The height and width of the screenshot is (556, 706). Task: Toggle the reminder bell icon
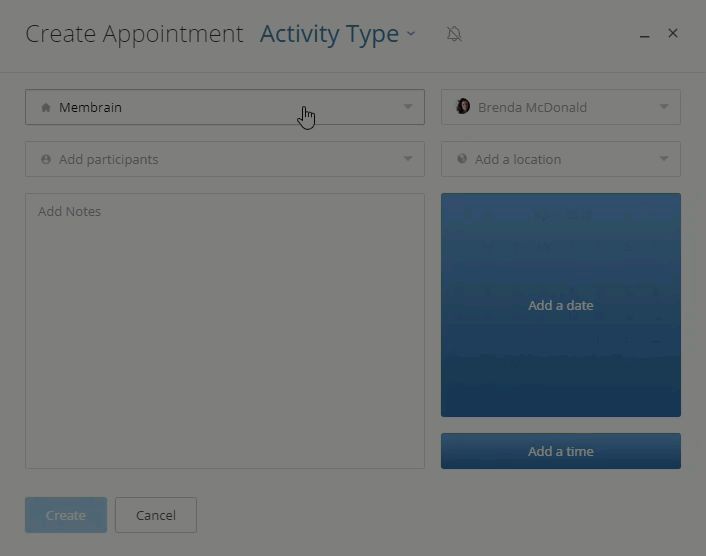pos(454,34)
